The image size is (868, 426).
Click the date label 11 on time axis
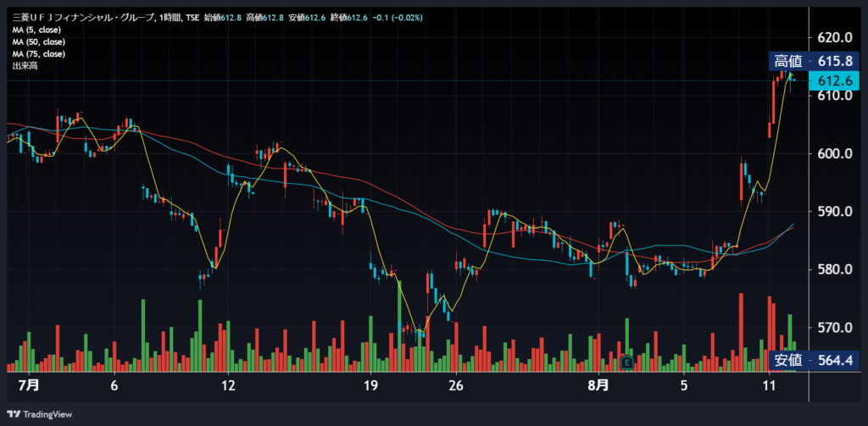[770, 385]
